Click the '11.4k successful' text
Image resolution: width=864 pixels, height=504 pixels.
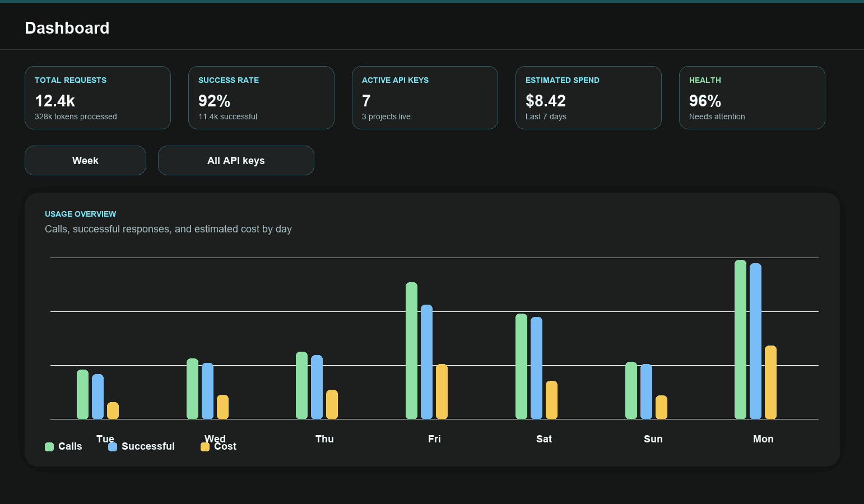click(227, 116)
